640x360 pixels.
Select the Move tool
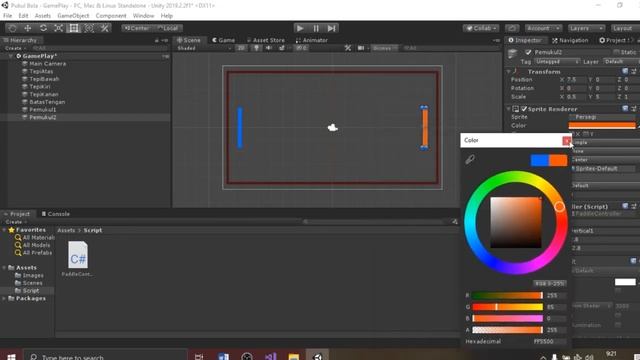pyautogui.click(x=27, y=28)
